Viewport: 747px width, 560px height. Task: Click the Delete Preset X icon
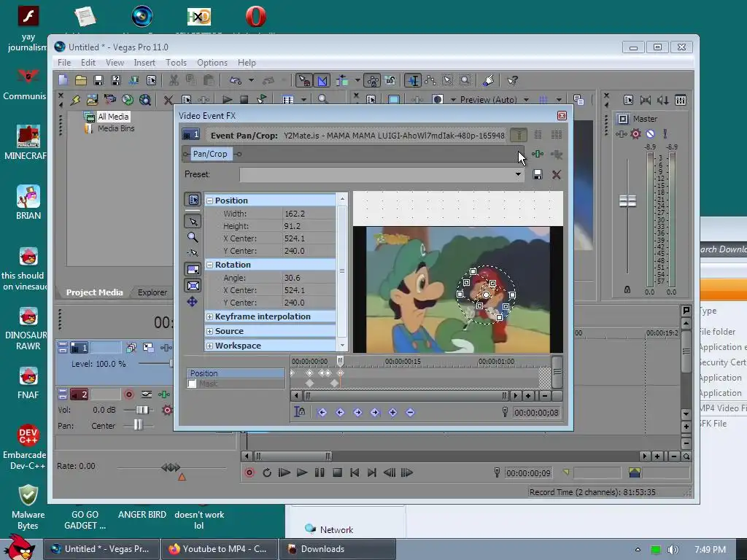[556, 175]
